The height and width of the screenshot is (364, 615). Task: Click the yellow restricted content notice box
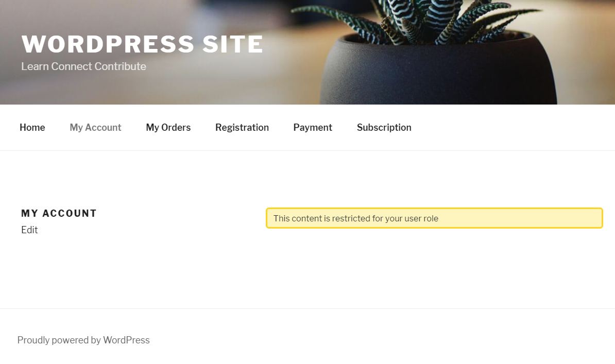click(434, 218)
